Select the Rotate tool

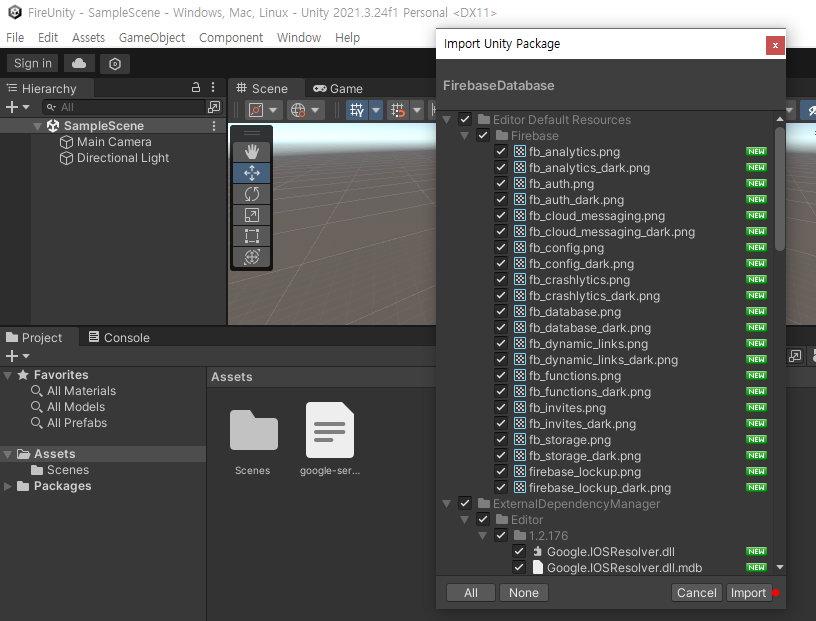coord(252,194)
